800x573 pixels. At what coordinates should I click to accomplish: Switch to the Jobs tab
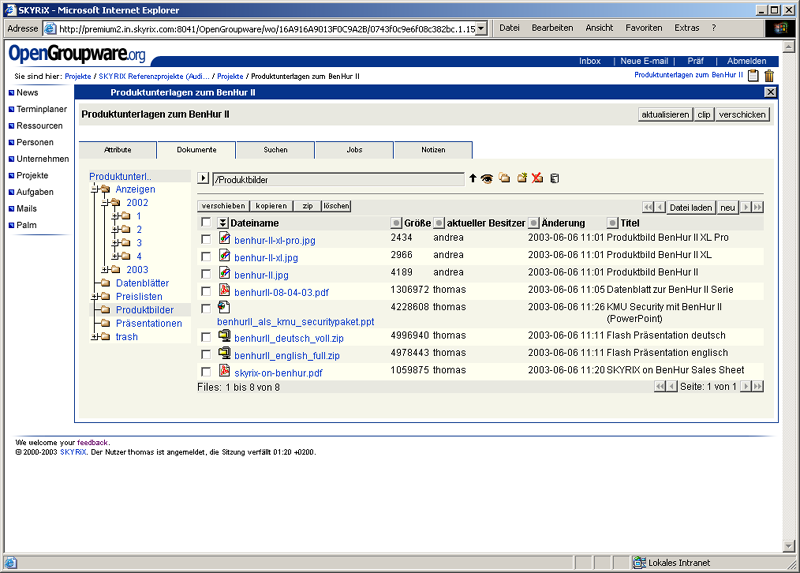[354, 150]
